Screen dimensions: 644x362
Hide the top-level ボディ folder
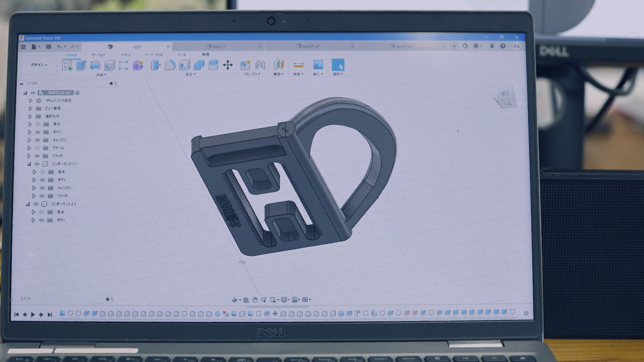[38, 132]
